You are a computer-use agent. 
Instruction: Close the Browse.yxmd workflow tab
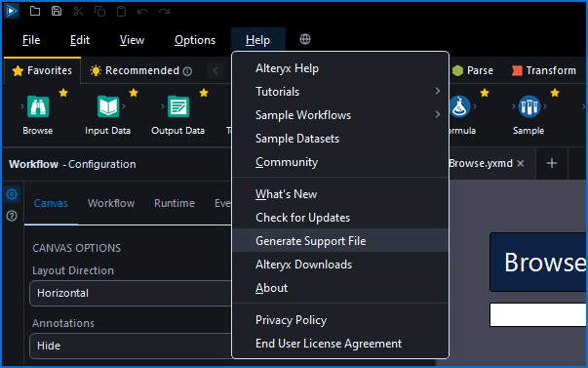coord(521,163)
